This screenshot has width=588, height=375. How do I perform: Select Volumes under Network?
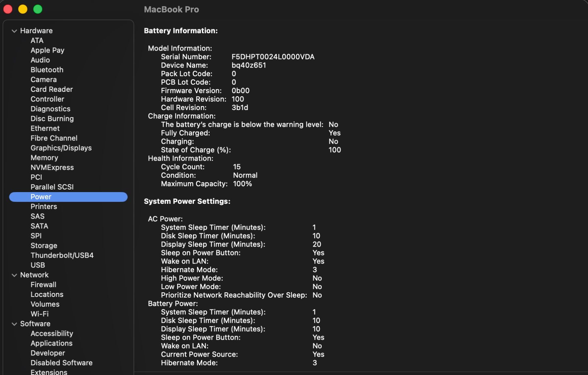[45, 304]
